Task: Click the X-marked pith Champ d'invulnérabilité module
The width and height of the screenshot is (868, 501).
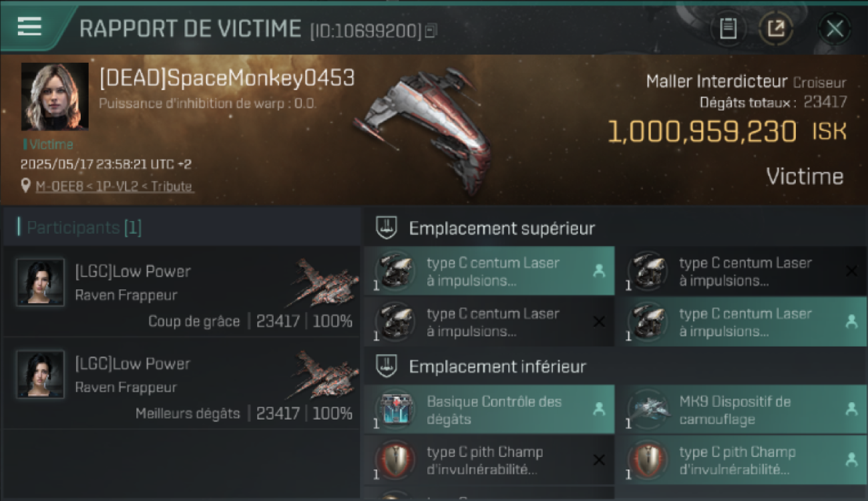Action: [x=489, y=460]
